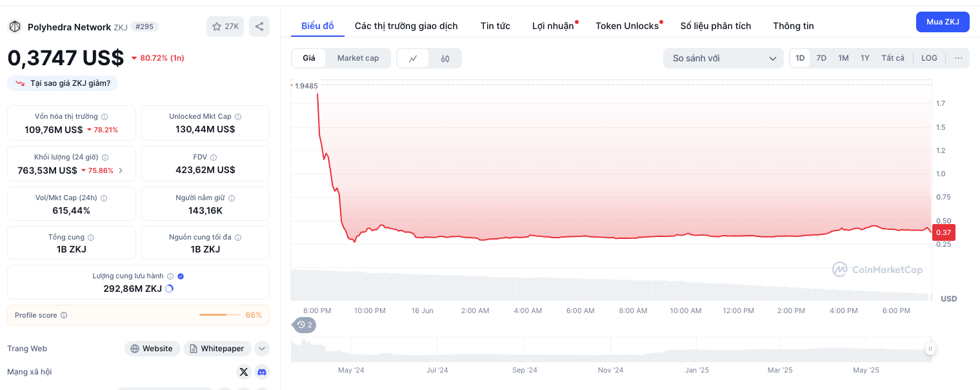Expand more website links chevron
The image size is (980, 390).
click(x=261, y=349)
